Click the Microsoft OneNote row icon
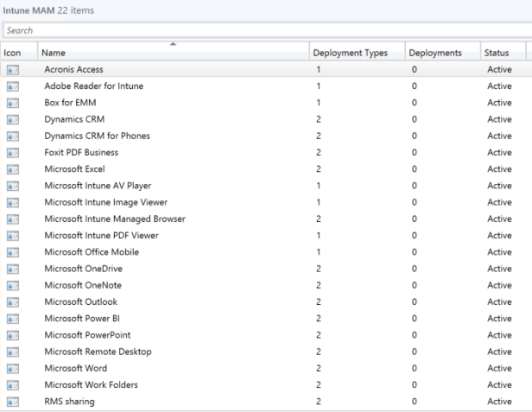Viewport: 532px width, 412px height. (13, 286)
